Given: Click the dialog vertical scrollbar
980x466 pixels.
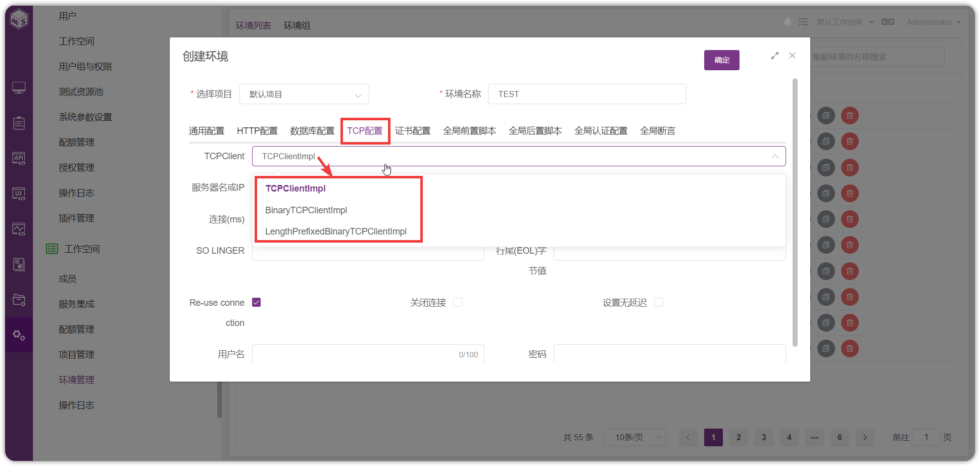Looking at the screenshot, I should coord(795,212).
